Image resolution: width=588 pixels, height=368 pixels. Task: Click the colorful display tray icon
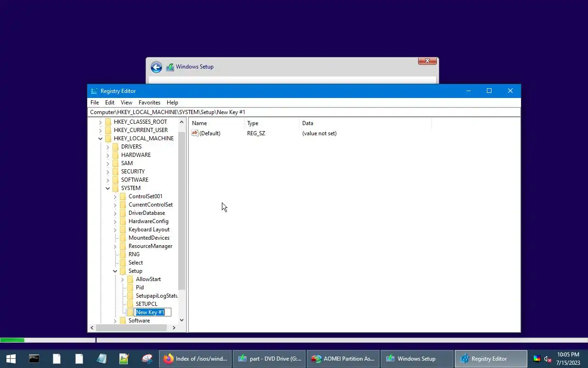(x=537, y=359)
